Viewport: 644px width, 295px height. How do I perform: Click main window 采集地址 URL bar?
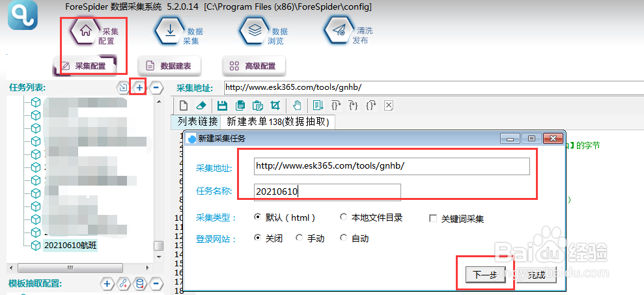pyautogui.click(x=434, y=87)
